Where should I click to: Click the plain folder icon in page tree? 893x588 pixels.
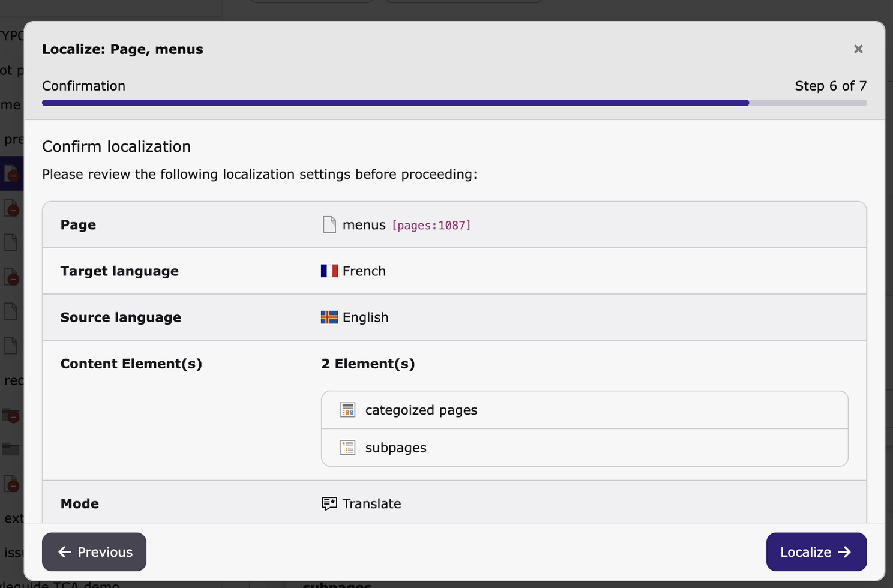pos(11,449)
